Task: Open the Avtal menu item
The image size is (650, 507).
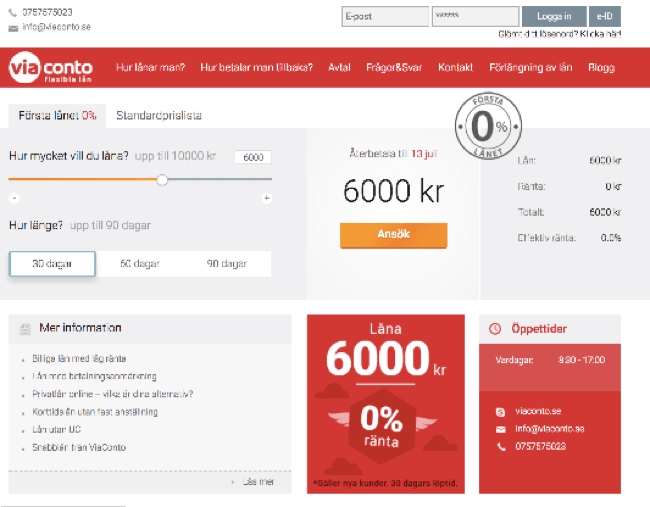Action: [339, 68]
